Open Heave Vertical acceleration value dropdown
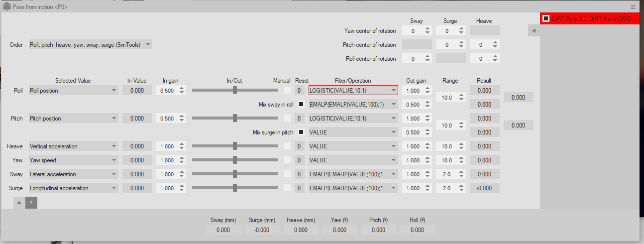The image size is (644, 244). (x=114, y=146)
